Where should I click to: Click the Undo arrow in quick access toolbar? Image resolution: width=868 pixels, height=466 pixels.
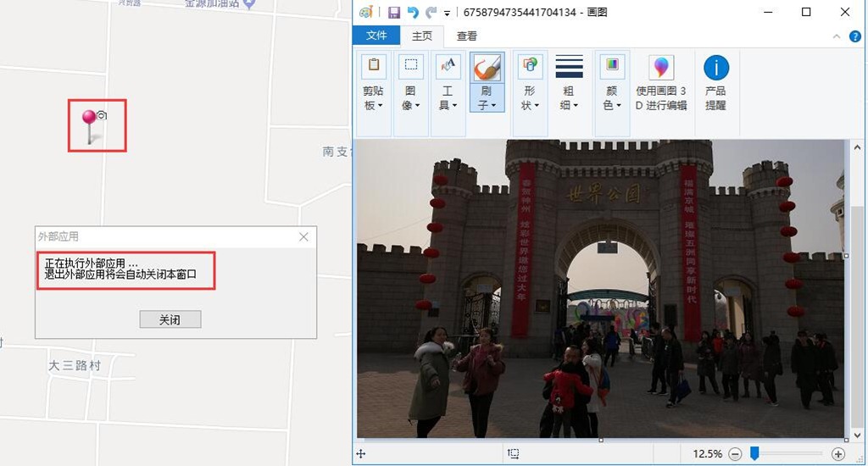click(413, 12)
